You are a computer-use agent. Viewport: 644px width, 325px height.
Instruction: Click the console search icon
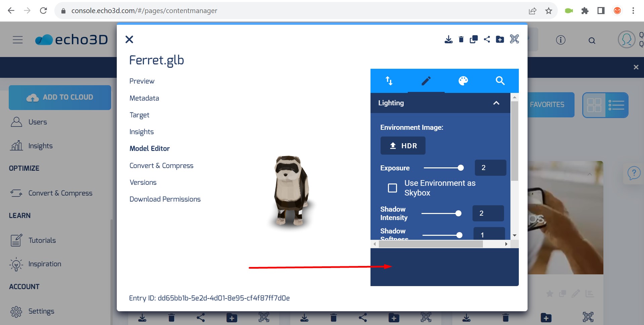click(592, 41)
